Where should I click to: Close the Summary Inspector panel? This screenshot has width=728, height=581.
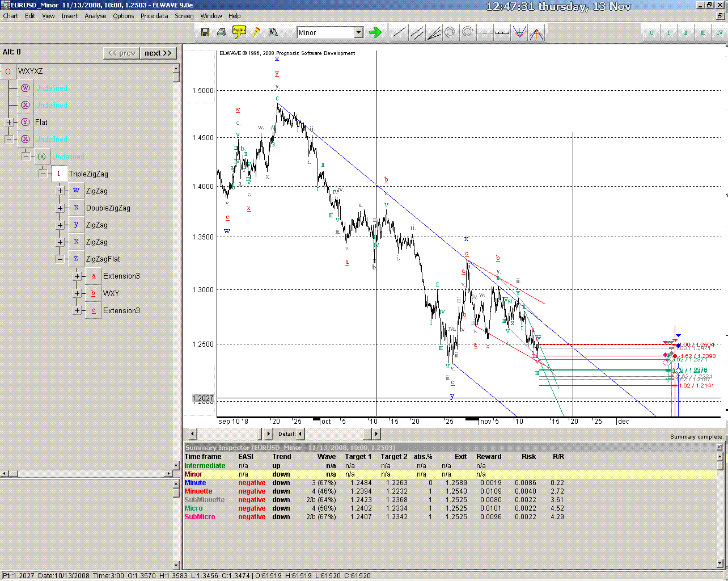719,447
